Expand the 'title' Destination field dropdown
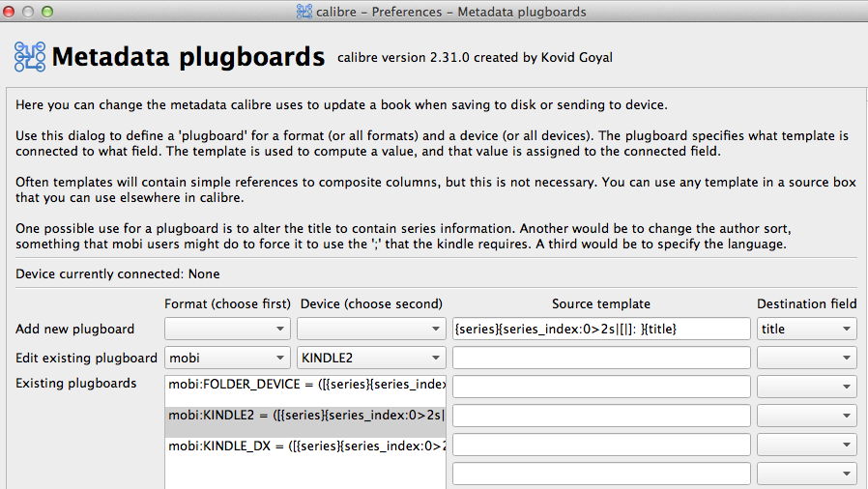This screenshot has height=489, width=868. click(807, 330)
